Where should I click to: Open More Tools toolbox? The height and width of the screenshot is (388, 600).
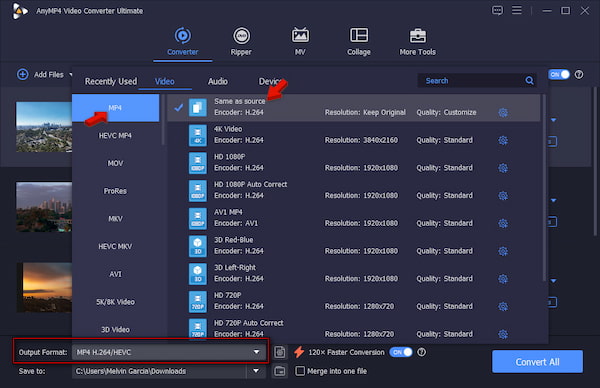click(x=417, y=41)
